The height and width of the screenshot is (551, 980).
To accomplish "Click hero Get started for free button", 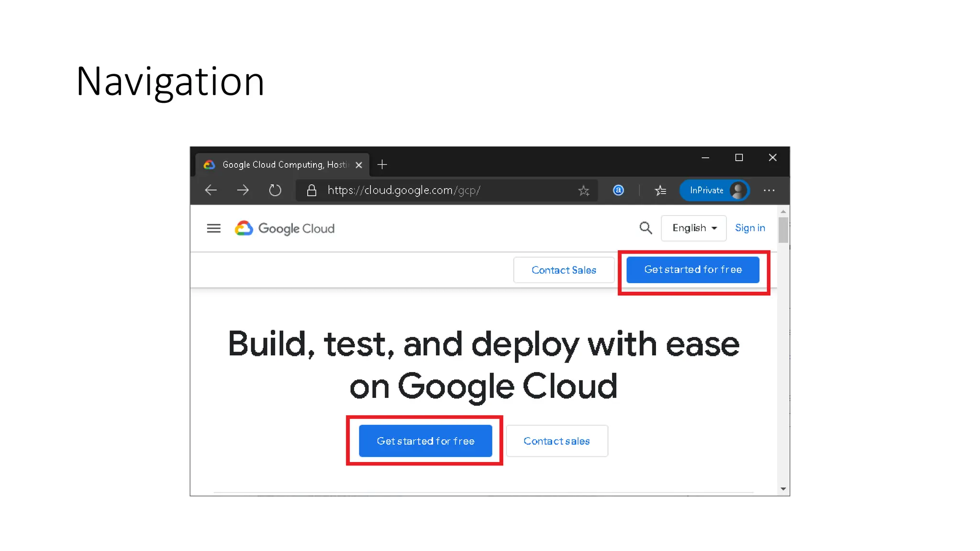I will click(x=425, y=441).
